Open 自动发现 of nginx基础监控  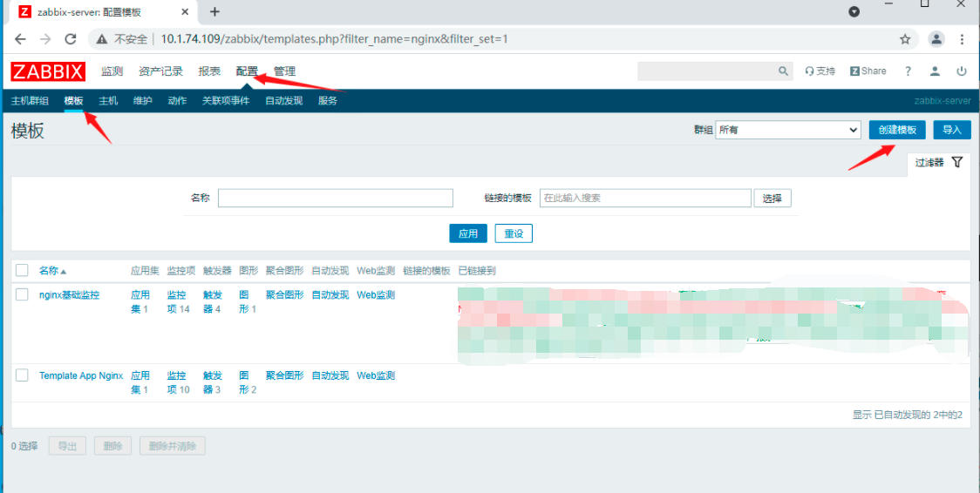(330, 295)
